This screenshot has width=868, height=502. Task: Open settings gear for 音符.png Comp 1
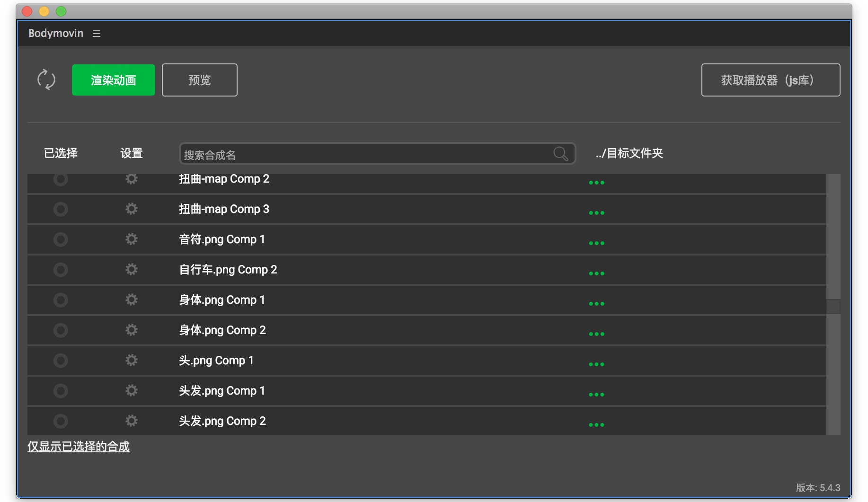click(132, 239)
